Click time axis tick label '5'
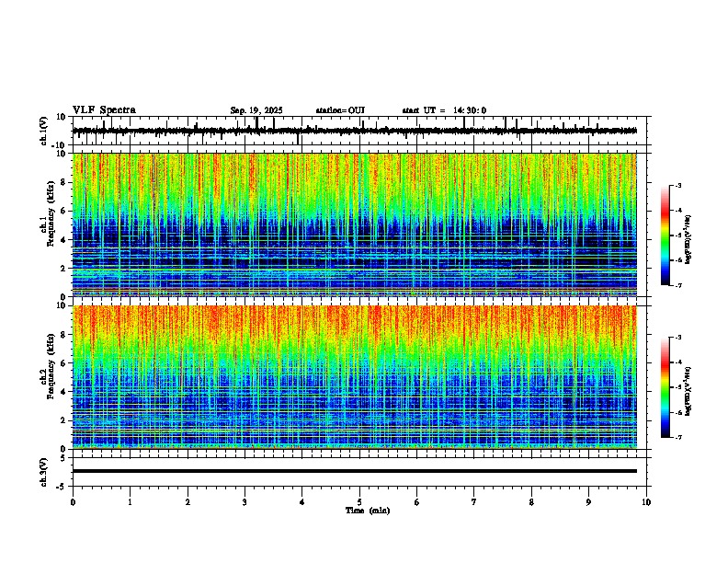Image resolution: width=728 pixels, height=563 pixels. click(359, 502)
